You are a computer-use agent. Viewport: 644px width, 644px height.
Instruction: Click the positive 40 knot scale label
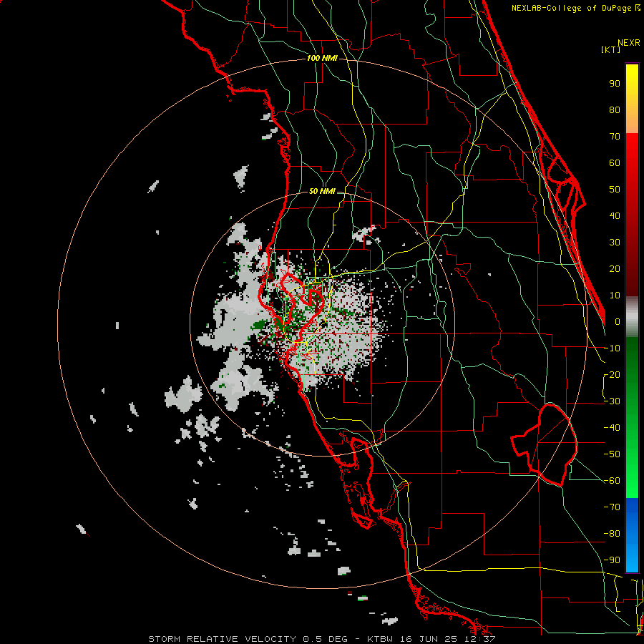tap(615, 216)
